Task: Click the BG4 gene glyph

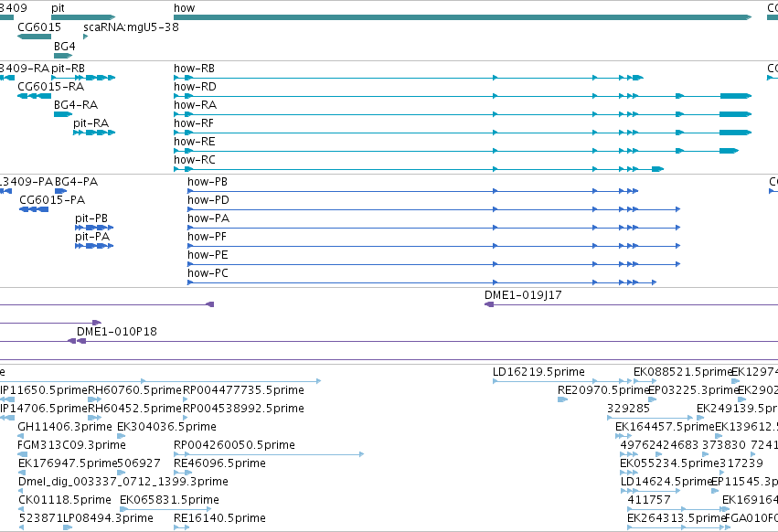Action: 63,56
